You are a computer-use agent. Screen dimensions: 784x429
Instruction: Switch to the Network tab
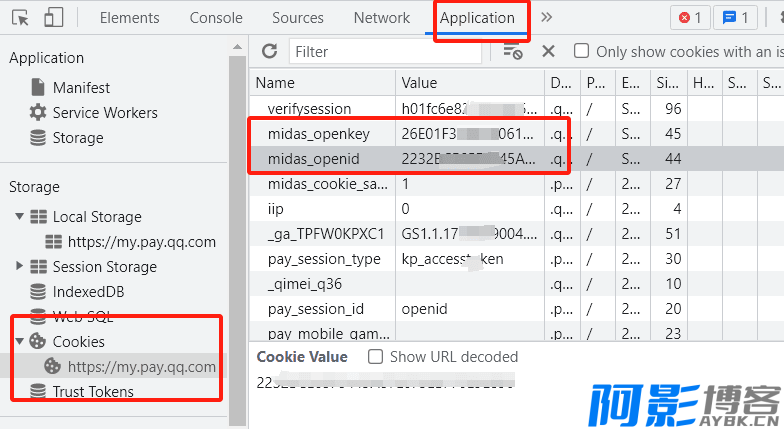(x=382, y=18)
